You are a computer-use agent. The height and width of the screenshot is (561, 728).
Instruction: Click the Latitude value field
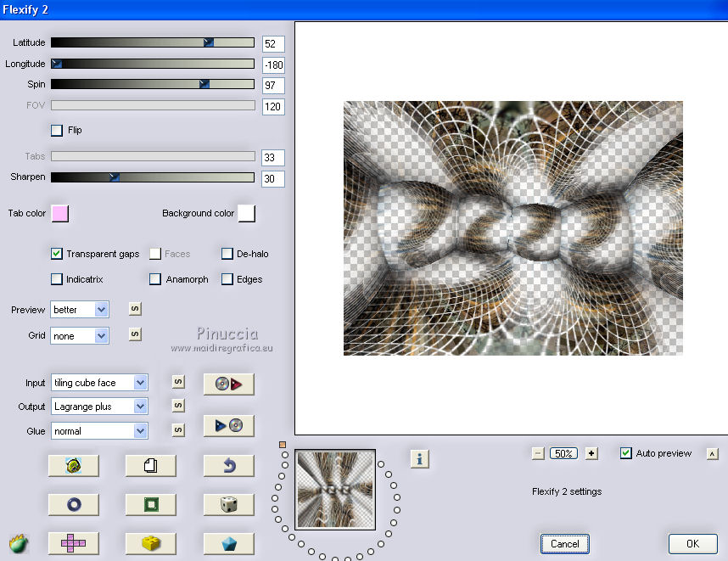[273, 44]
